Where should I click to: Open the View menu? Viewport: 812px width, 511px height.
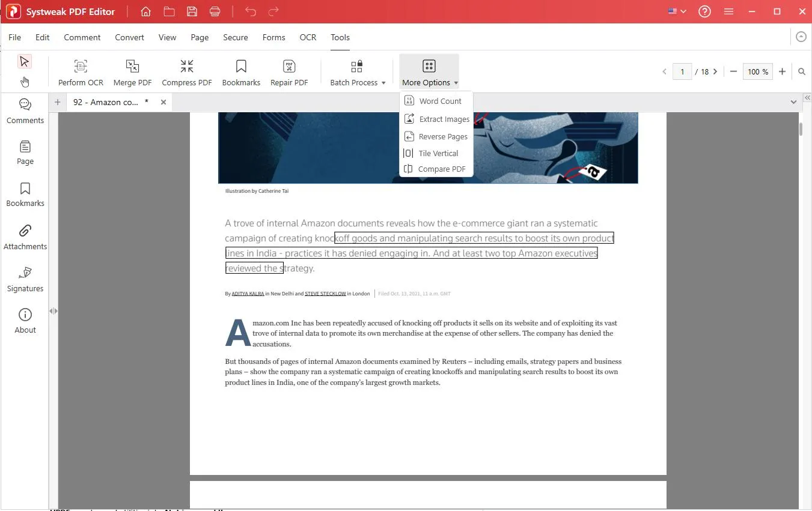coord(167,37)
